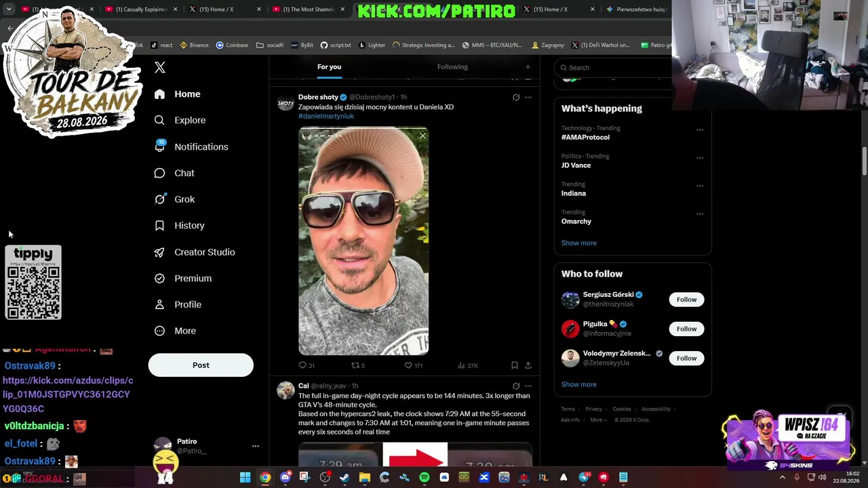Expand the More menu in sidebar

tap(175, 331)
